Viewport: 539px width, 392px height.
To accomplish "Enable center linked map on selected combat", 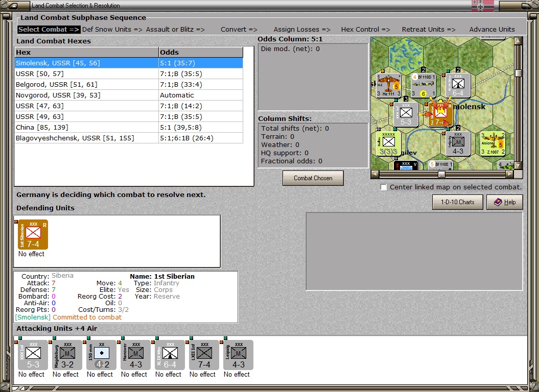I will point(384,187).
